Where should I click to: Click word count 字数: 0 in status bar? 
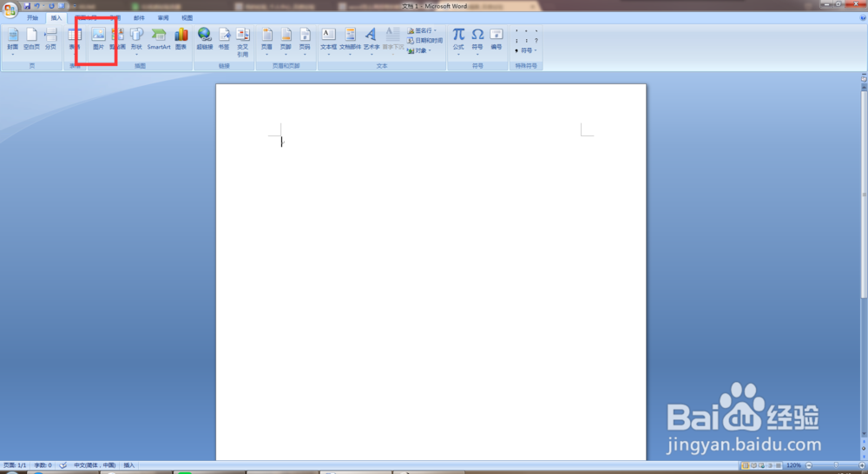click(x=43, y=465)
